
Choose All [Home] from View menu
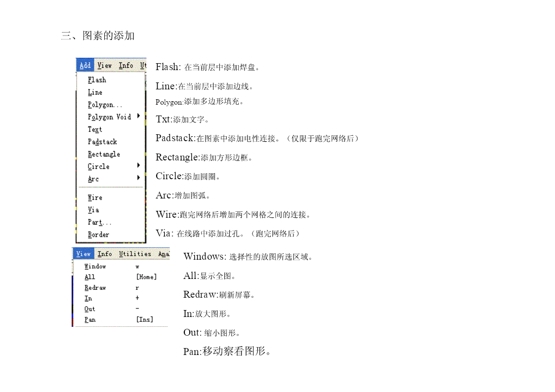[x=122, y=277]
